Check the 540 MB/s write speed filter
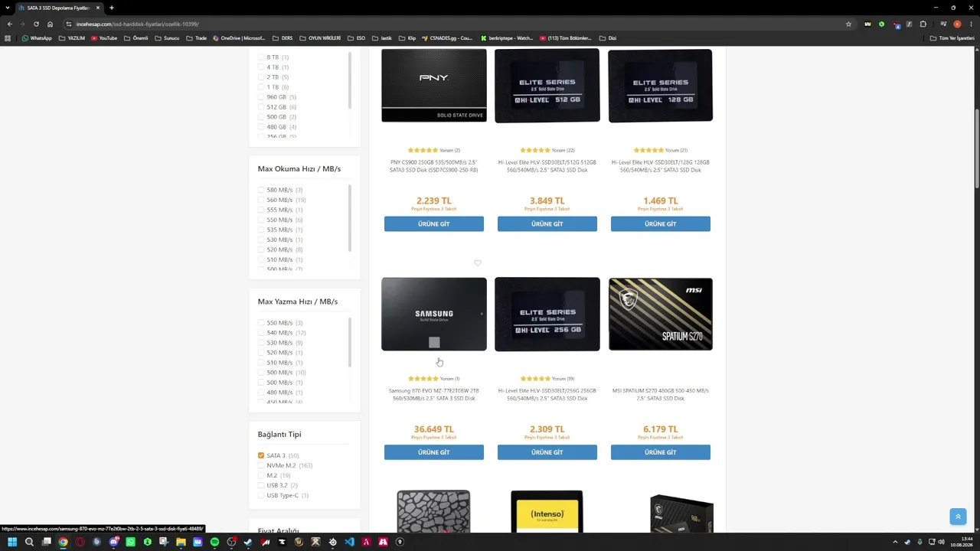This screenshot has height=551, width=980. (261, 333)
